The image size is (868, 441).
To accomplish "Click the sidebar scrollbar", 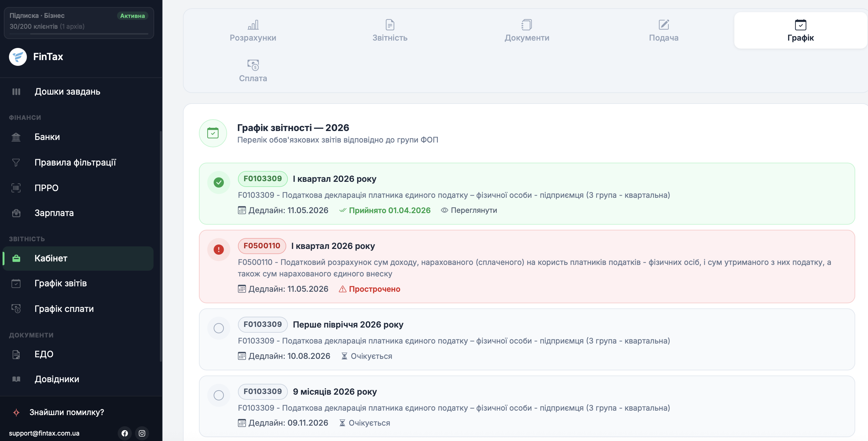I will (x=161, y=246).
